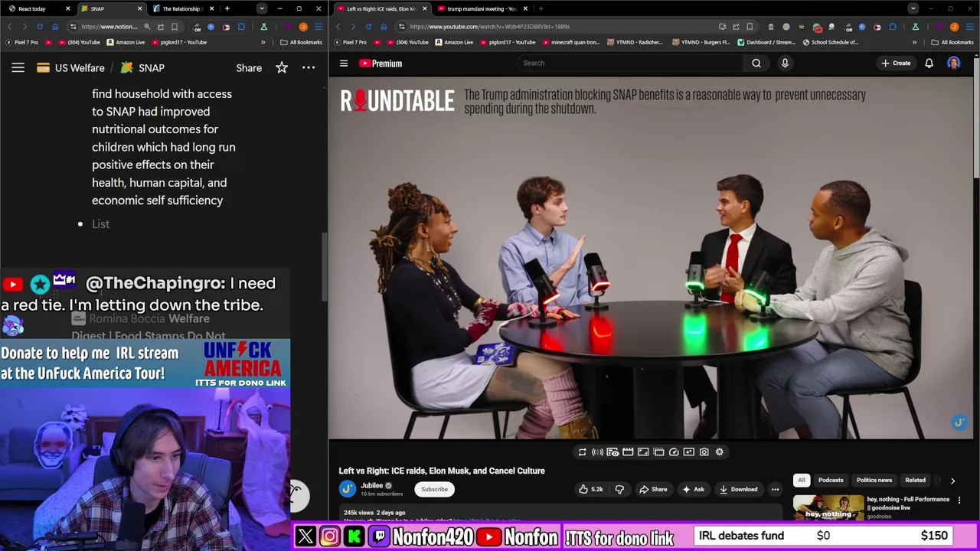Viewport: 980px width, 551px height.
Task: Open the Jubilee channel avatar
Action: (348, 488)
